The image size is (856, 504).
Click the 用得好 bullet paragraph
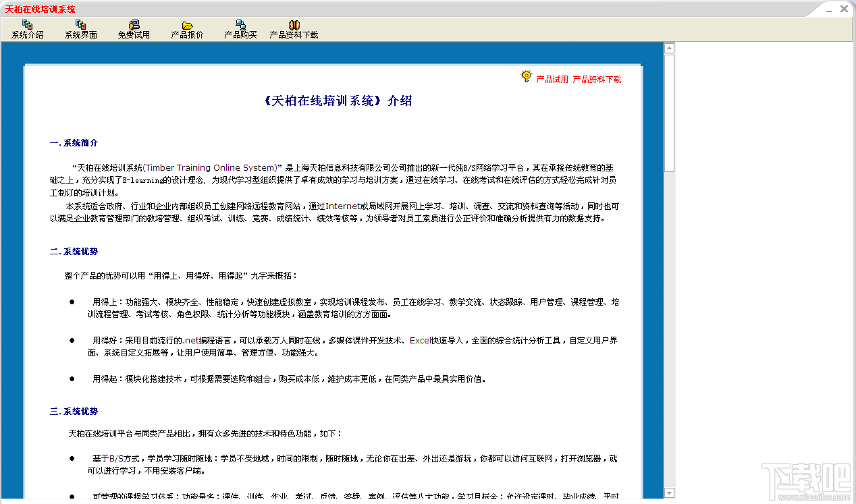click(x=353, y=347)
